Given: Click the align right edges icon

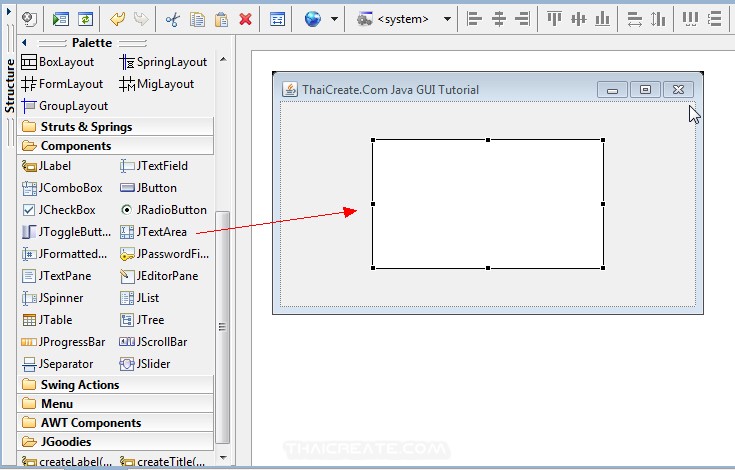Looking at the screenshot, I should pos(522,19).
